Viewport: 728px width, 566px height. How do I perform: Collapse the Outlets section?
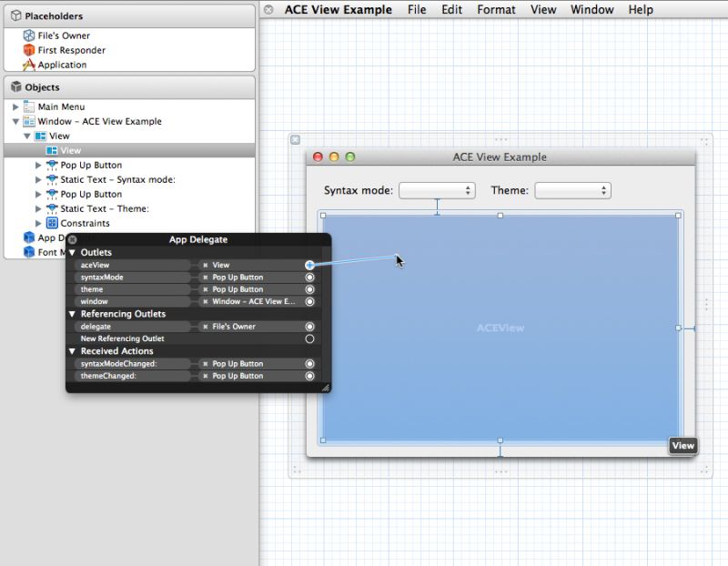[72, 253]
